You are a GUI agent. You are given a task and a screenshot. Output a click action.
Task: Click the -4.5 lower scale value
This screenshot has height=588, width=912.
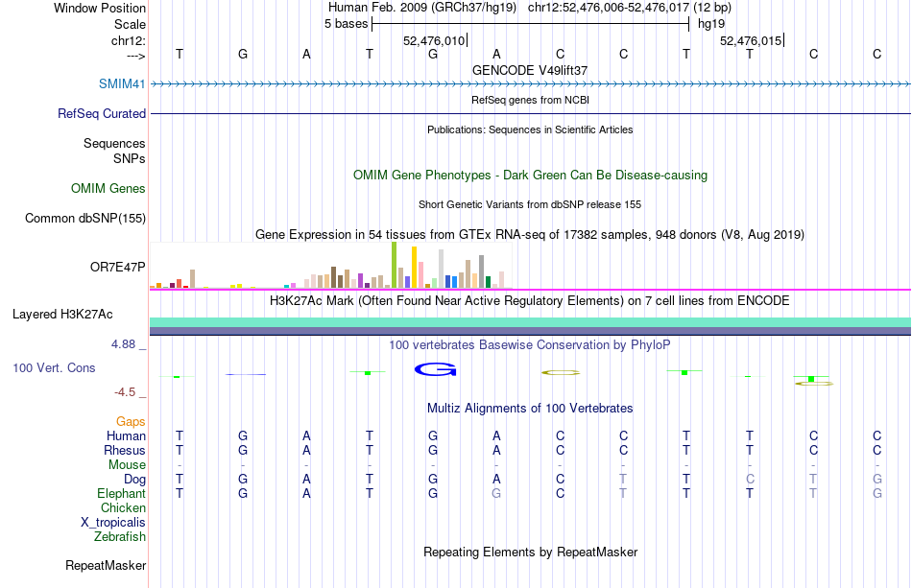pos(125,392)
